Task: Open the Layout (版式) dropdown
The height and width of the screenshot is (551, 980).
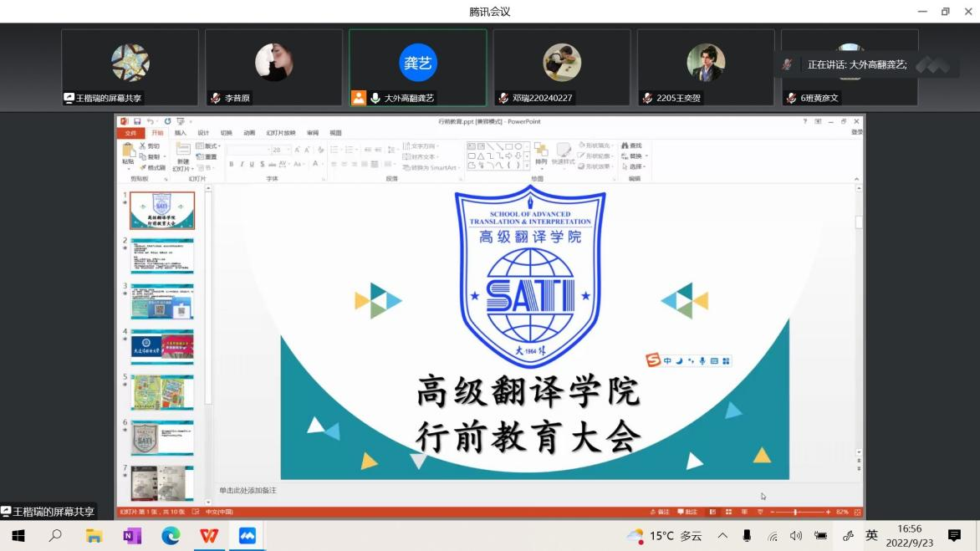Action: coord(209,146)
